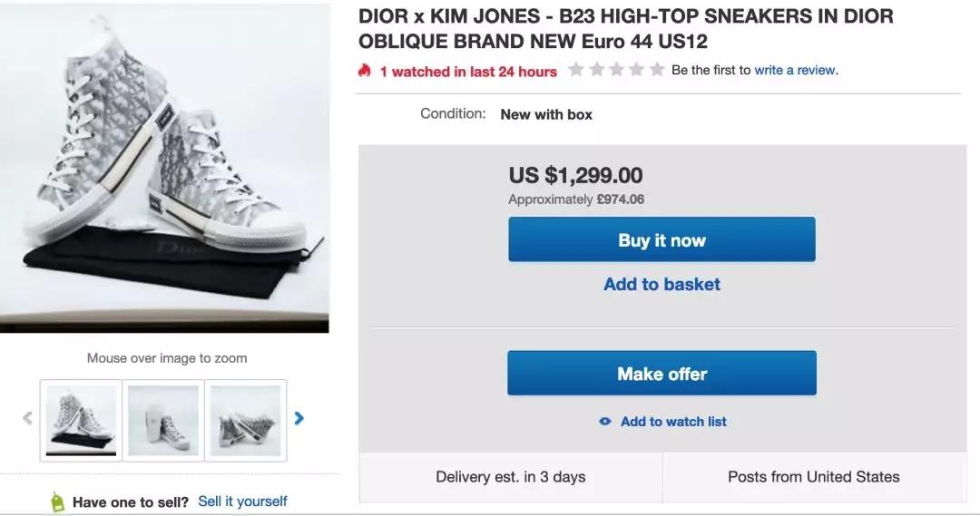
Task: Select the second sneaker thumbnail
Action: [163, 420]
